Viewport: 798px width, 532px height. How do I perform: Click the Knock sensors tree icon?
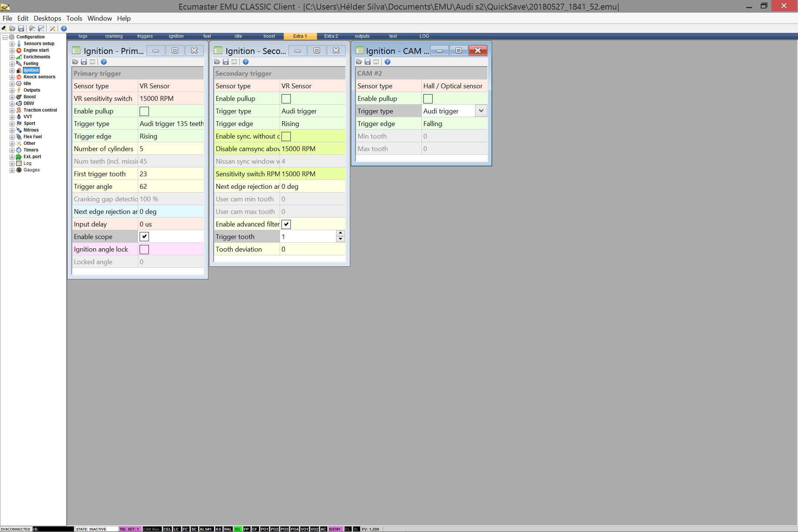[x=19, y=77]
